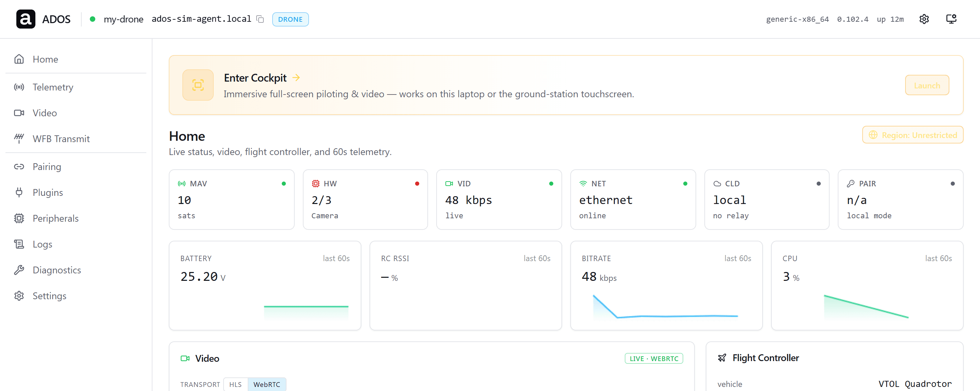This screenshot has width=980, height=391.
Task: View Logs page
Action: click(x=76, y=244)
